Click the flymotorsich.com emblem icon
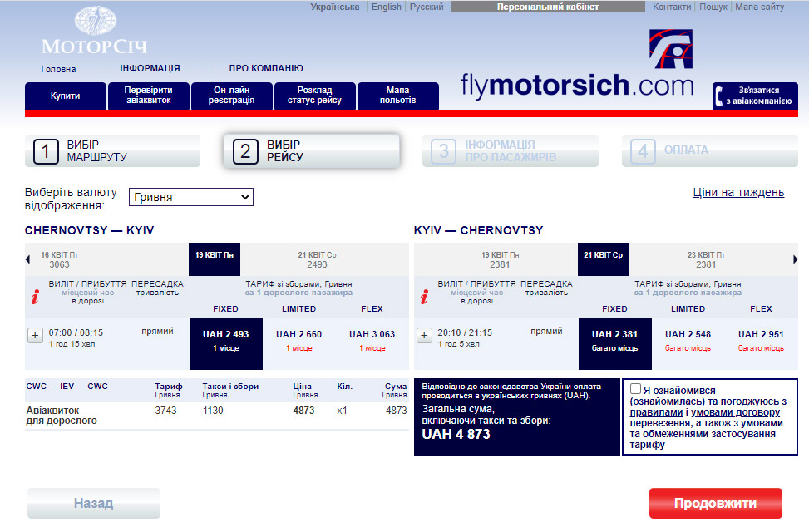 point(671,49)
